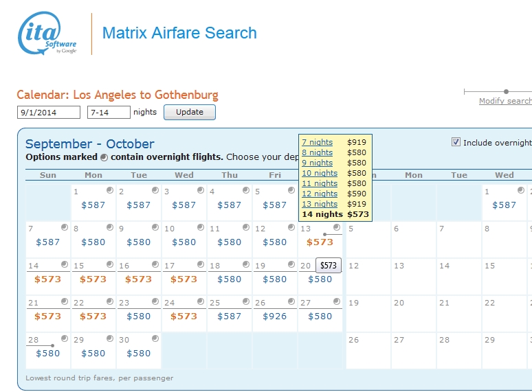Screen dimensions: 532x392
Task: Open the Modify search link
Action: point(505,101)
